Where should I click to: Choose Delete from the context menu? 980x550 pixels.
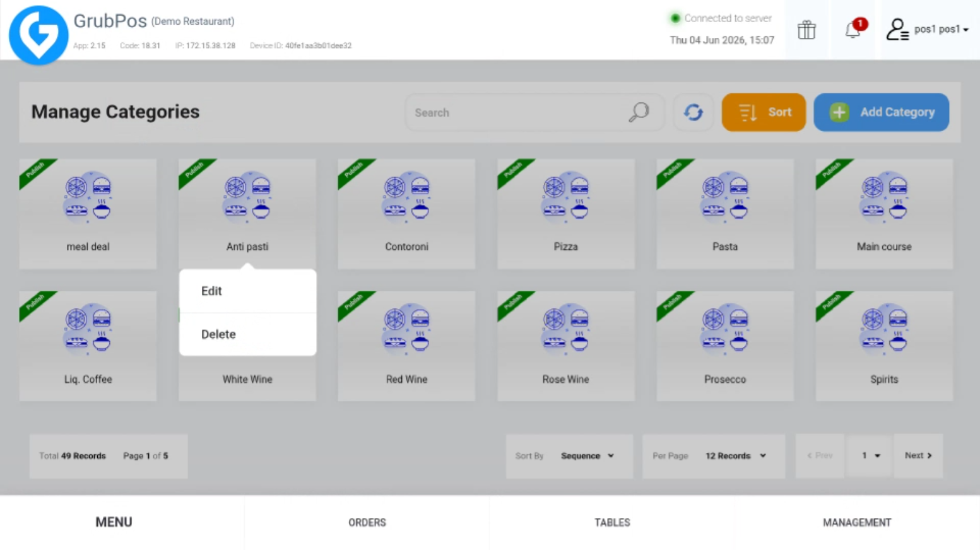pos(248,334)
